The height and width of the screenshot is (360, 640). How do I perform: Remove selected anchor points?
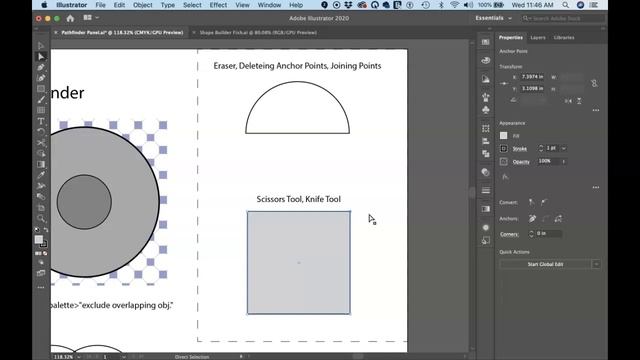point(532,219)
